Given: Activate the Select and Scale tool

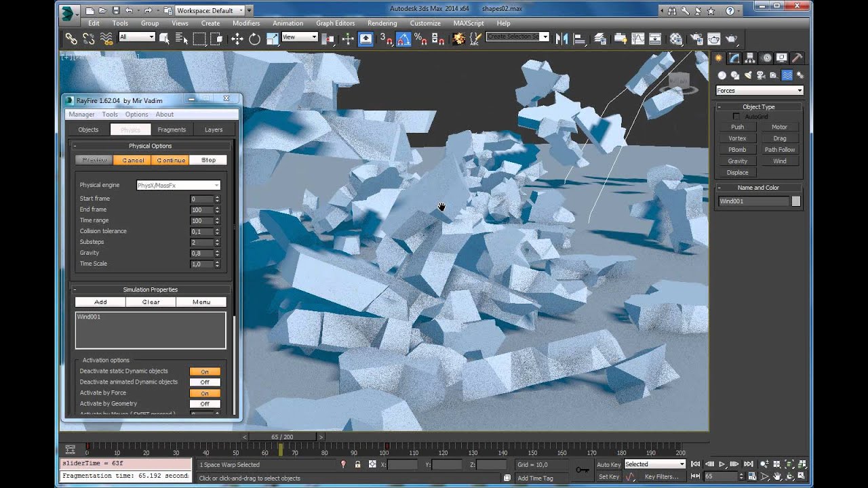Looking at the screenshot, I should click(x=272, y=39).
